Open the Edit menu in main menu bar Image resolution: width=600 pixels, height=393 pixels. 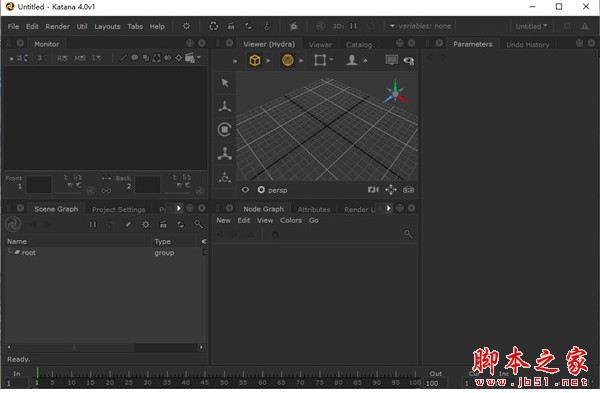32,26
